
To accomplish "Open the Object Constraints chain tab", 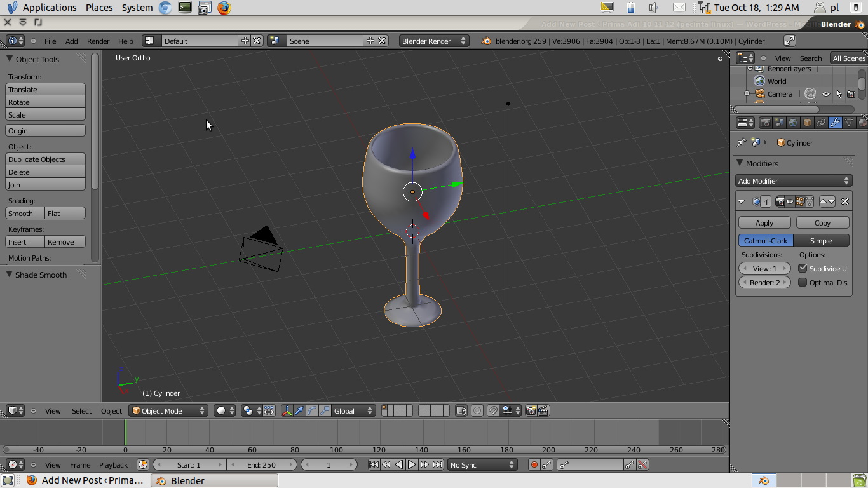I will click(x=821, y=123).
